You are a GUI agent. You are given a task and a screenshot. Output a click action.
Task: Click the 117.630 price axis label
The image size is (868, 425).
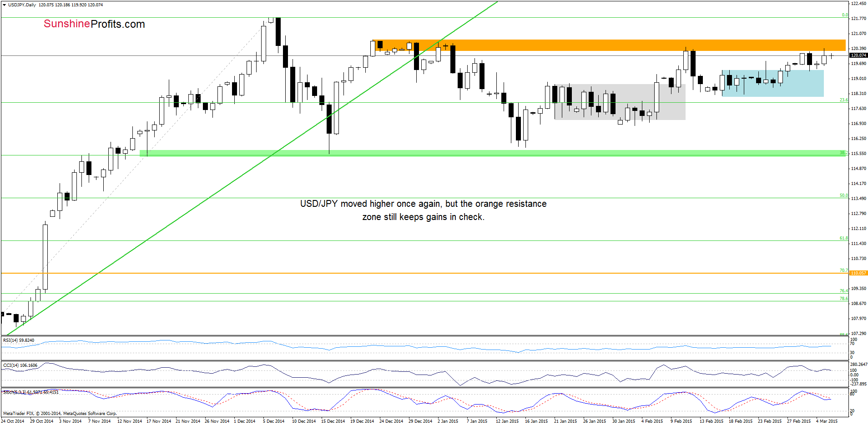(x=858, y=109)
